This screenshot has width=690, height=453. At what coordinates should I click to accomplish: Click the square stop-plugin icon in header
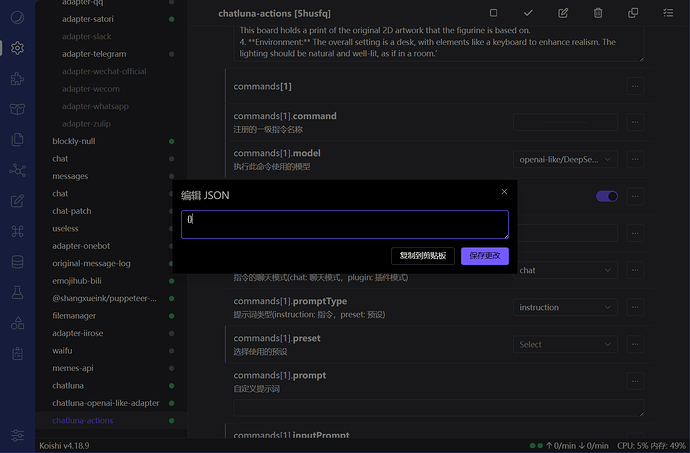click(x=493, y=13)
